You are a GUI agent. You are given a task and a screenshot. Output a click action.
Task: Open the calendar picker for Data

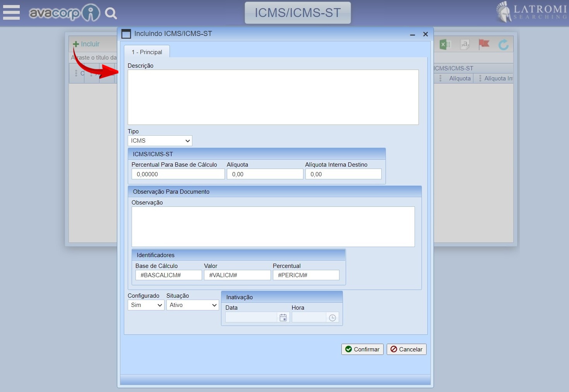tap(283, 317)
